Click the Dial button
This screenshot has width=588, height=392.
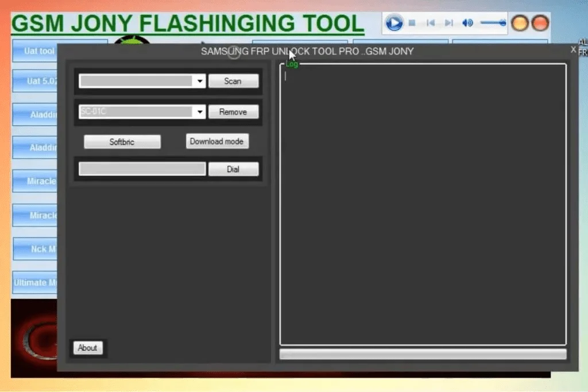233,169
